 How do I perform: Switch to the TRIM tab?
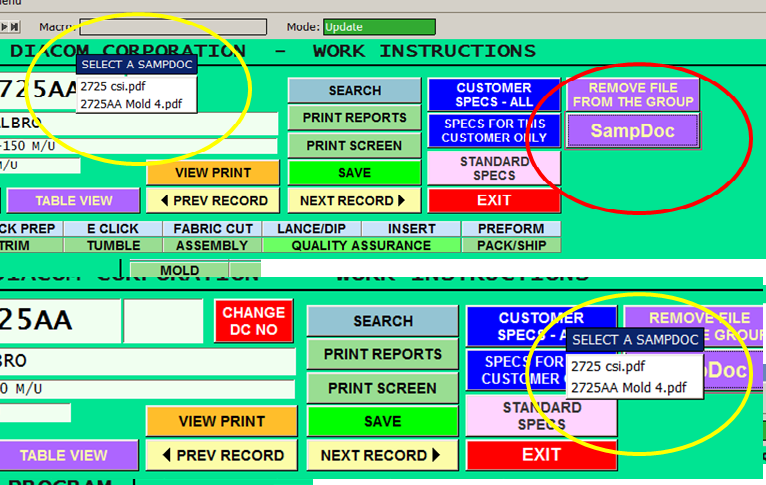pyautogui.click(x=31, y=245)
